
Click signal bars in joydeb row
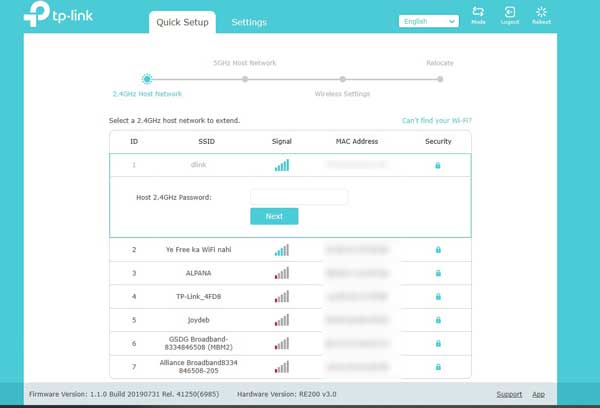coord(282,320)
